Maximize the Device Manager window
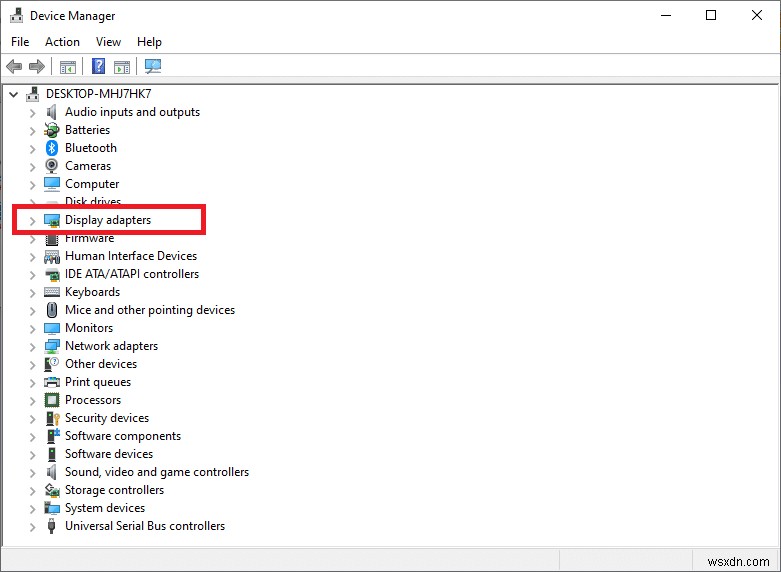781x572 pixels. [x=711, y=15]
